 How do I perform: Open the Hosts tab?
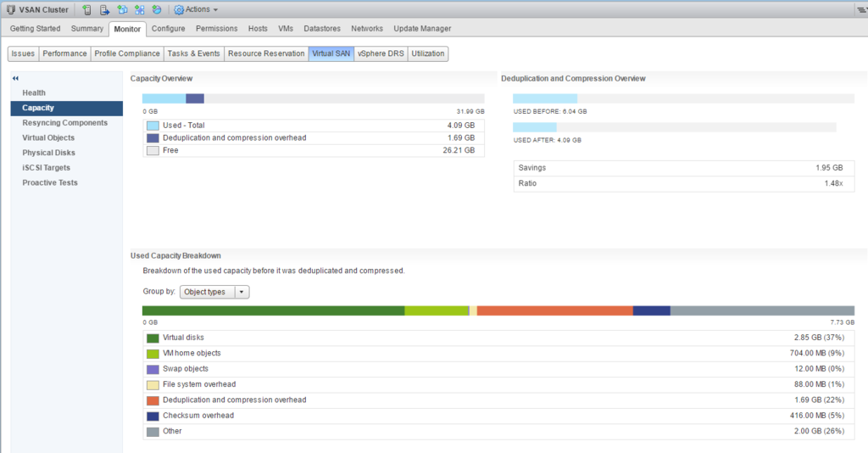258,29
